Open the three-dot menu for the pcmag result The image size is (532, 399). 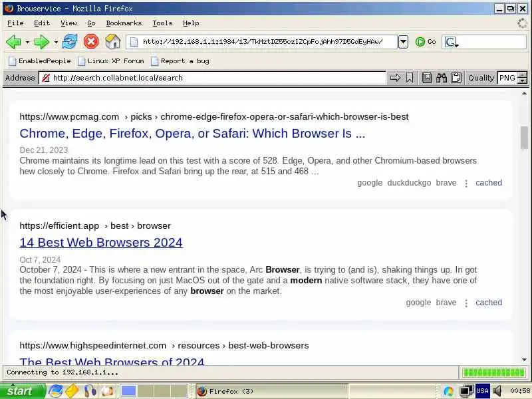466,184
